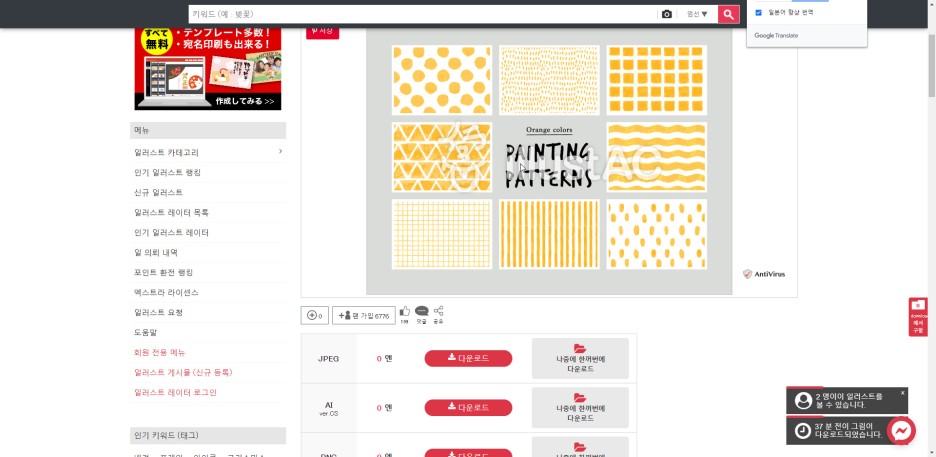Click the download arrow icon in JPEG button
936x457 pixels.
(452, 358)
